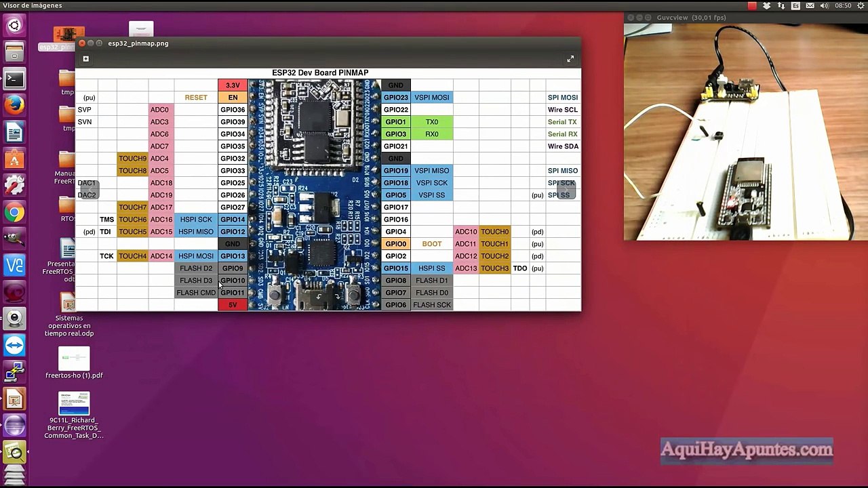Open the session power menu

(x=861, y=5)
